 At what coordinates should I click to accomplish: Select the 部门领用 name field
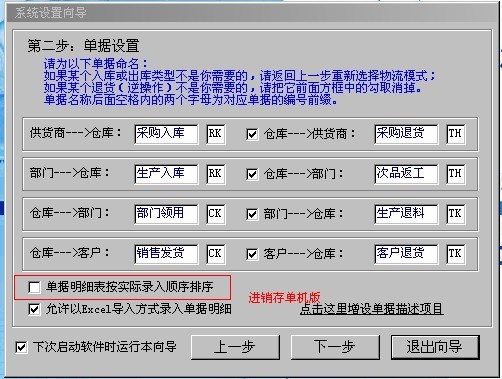click(x=166, y=214)
